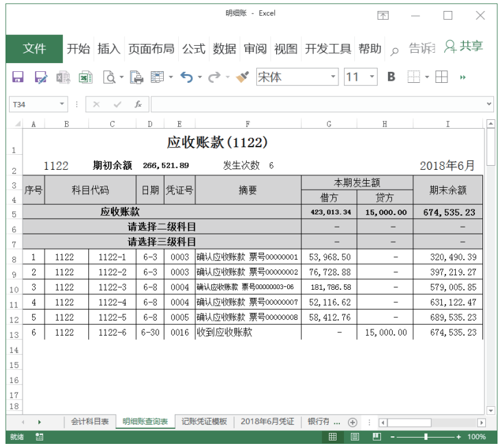This screenshot has height=448, width=503.
Task: Open the Print Preview dropdown arrow
Action: point(122,77)
